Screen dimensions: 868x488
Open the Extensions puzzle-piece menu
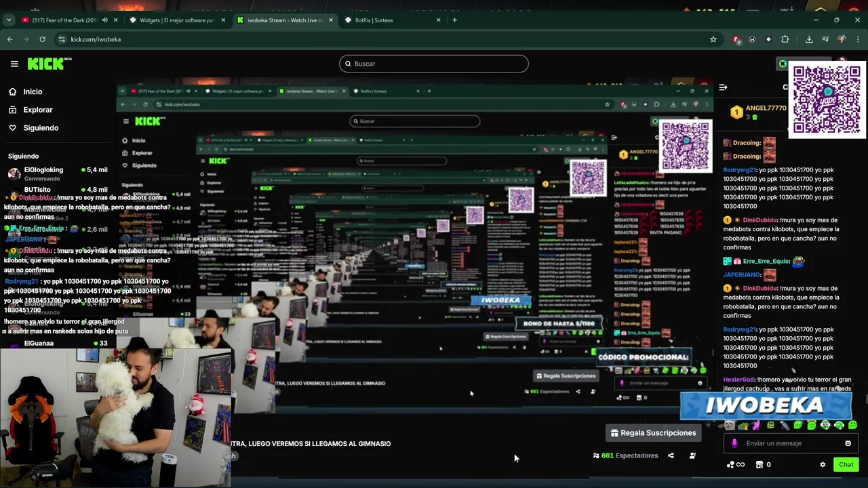pos(785,39)
